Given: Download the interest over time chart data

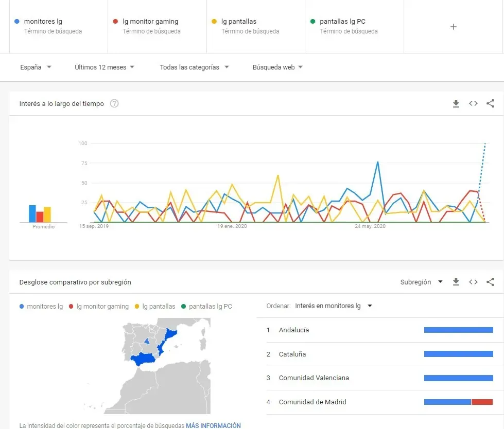Looking at the screenshot, I should [456, 103].
